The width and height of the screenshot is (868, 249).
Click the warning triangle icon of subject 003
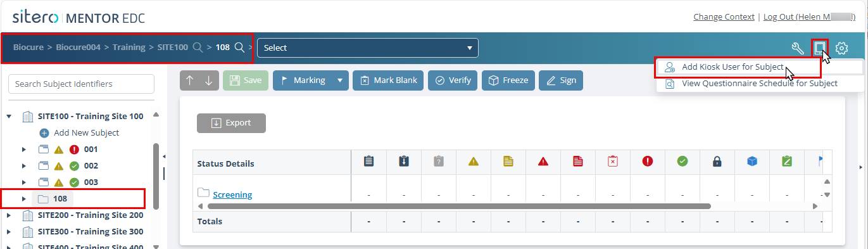pos(59,182)
